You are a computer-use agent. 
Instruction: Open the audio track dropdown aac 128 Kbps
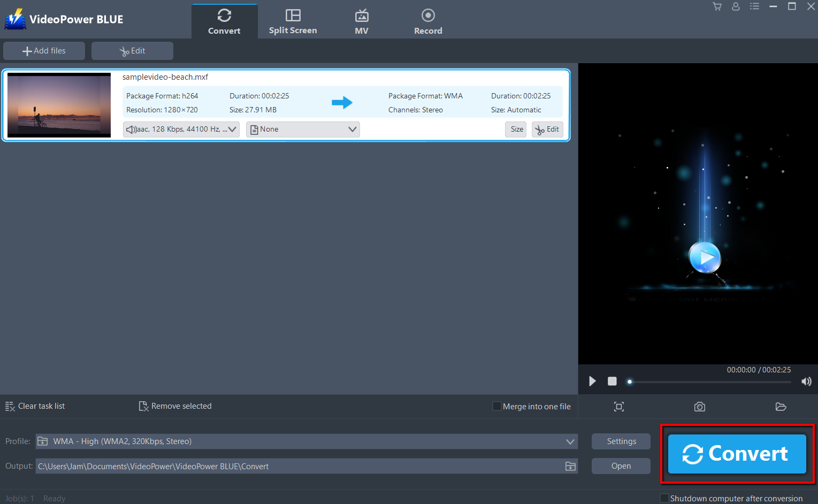tap(181, 129)
